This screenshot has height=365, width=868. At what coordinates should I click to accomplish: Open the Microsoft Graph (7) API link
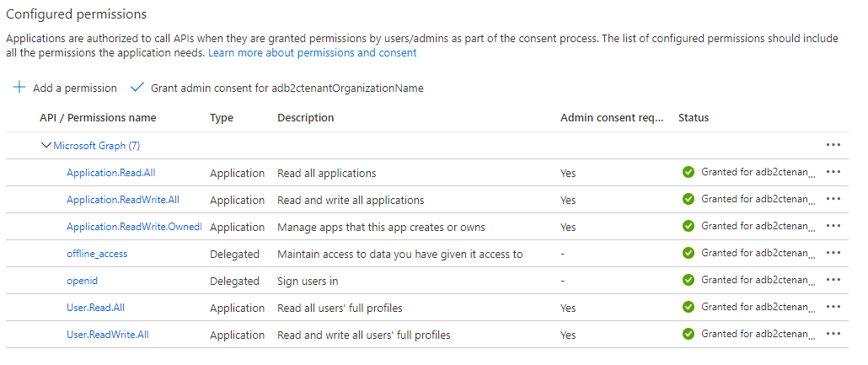point(97,146)
